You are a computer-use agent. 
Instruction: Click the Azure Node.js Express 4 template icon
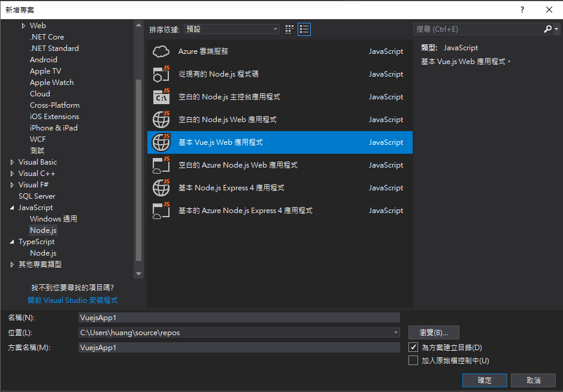click(x=161, y=211)
